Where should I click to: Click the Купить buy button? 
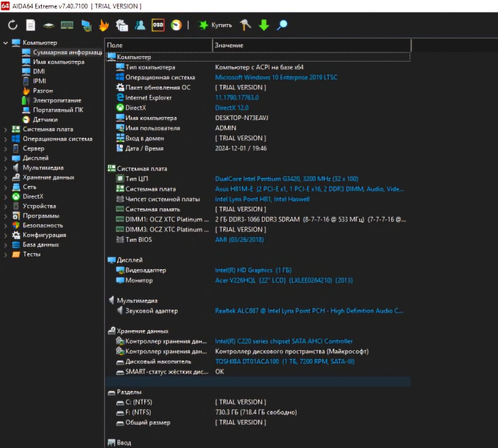(x=215, y=25)
